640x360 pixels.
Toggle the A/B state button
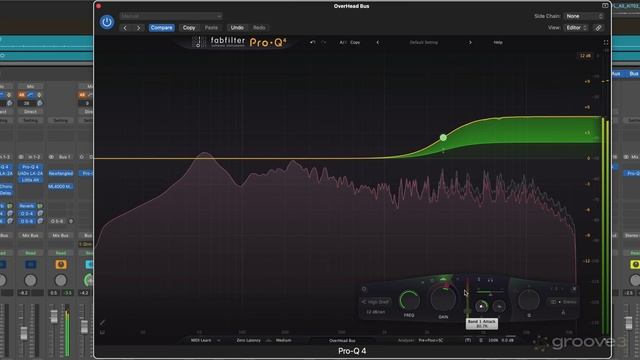[342, 42]
